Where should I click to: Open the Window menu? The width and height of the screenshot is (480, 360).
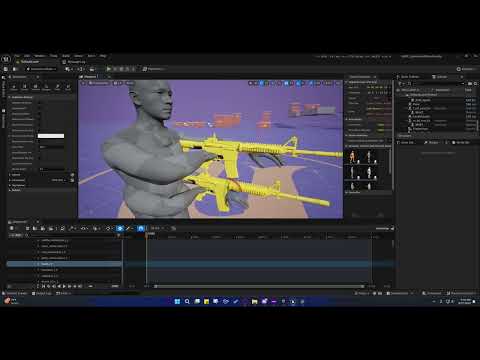(x=40, y=56)
